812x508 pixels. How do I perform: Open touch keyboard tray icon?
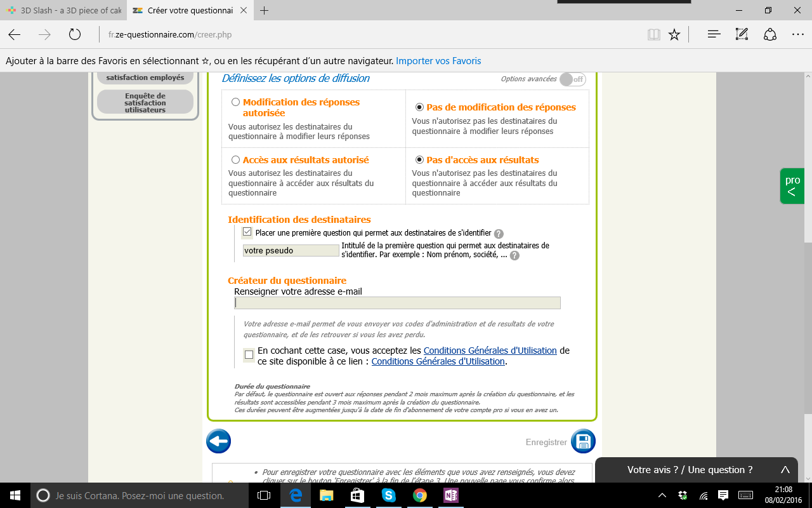(x=746, y=495)
